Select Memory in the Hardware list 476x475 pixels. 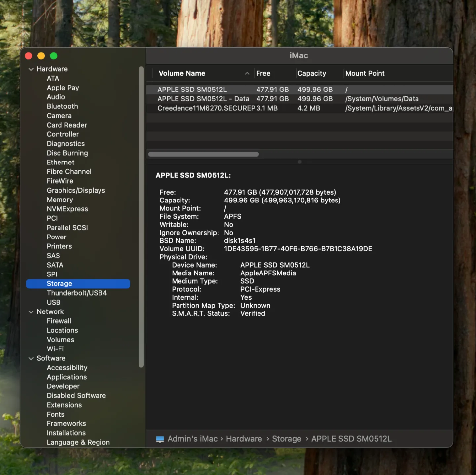click(59, 200)
